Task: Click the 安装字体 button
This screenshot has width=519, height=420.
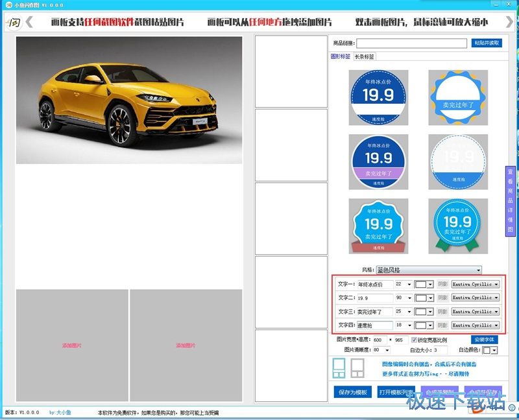Action: [485, 340]
